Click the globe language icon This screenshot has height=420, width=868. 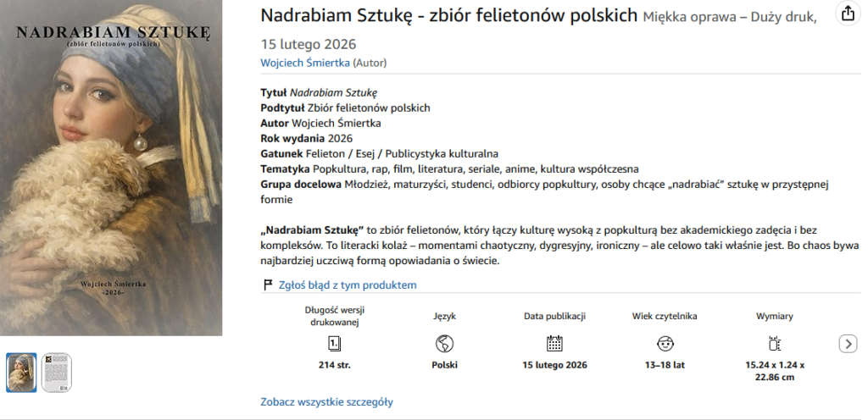point(444,343)
